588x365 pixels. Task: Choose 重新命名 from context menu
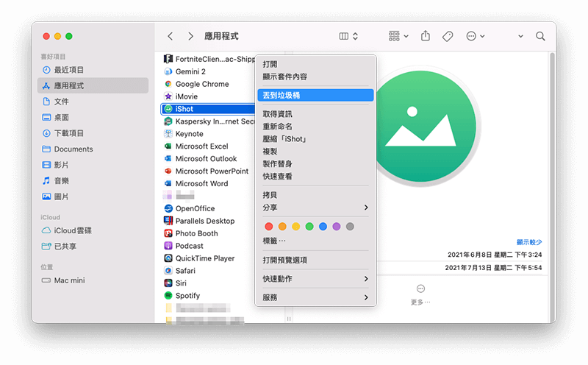pyautogui.click(x=315, y=126)
